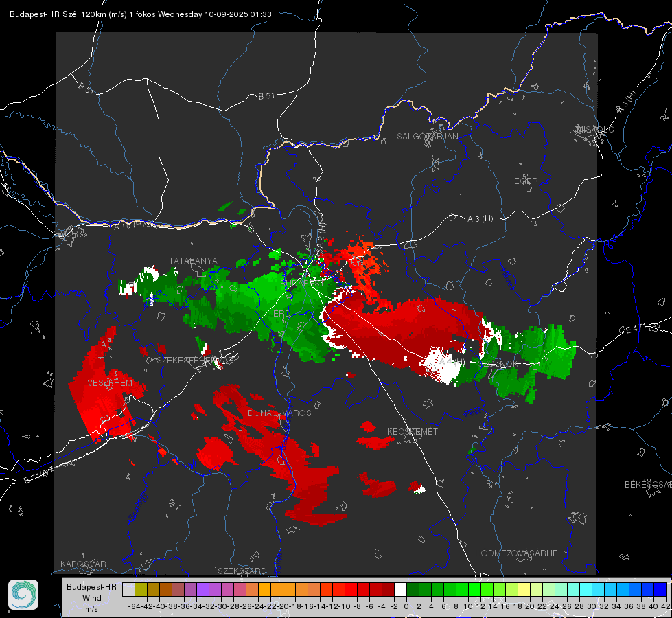Click the TATABÁNYA city label
The image size is (672, 618).
click(x=193, y=260)
